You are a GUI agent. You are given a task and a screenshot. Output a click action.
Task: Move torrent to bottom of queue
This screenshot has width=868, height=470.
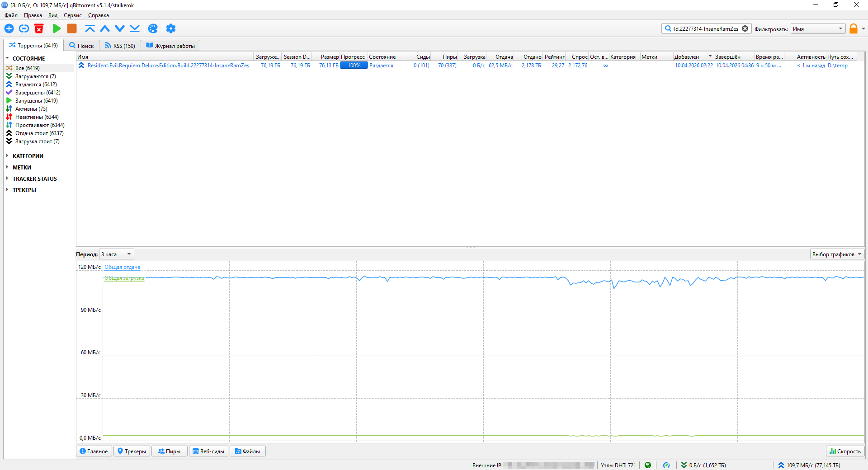click(135, 28)
